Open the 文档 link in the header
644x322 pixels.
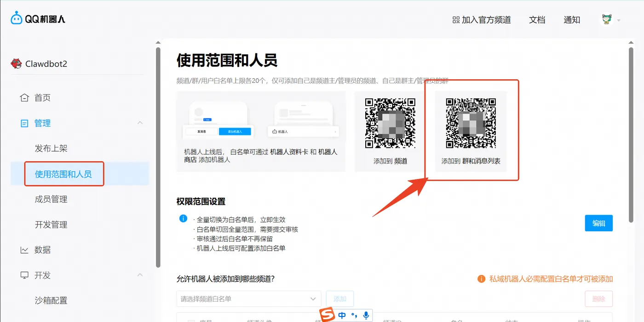point(537,20)
